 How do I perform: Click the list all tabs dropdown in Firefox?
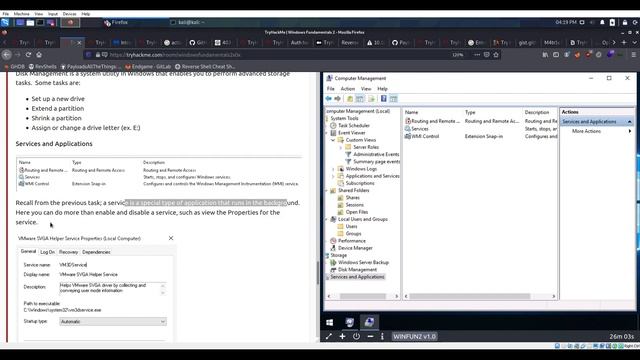click(x=634, y=42)
